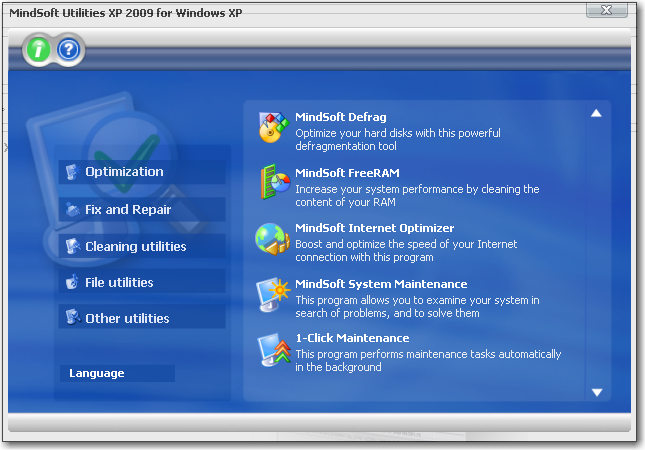Click the scroll down arrow in the tool list
The image size is (645, 450).
pyautogui.click(x=597, y=392)
